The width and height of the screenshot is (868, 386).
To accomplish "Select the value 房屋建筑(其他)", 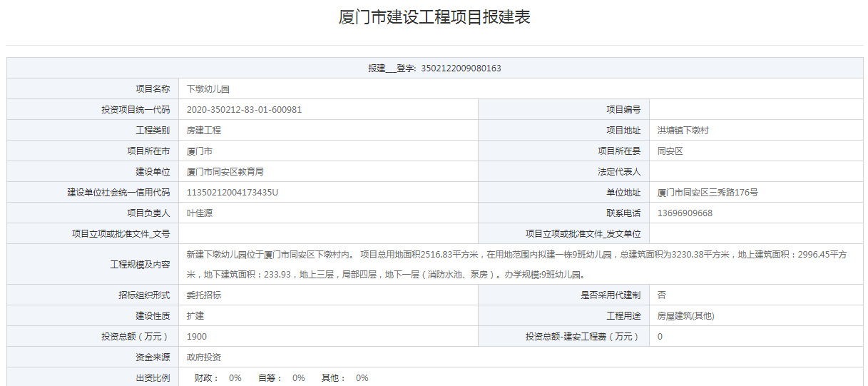I will pyautogui.click(x=685, y=316).
